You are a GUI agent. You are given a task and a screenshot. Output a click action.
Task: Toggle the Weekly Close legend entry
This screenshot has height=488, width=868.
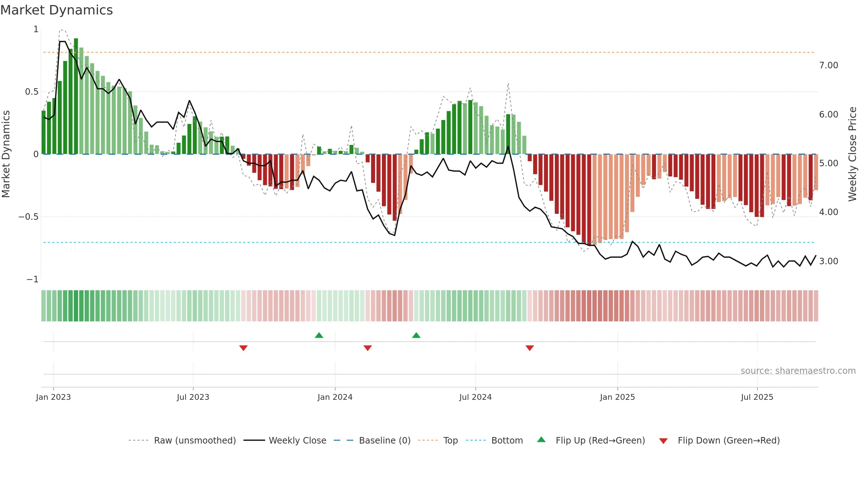(285, 440)
